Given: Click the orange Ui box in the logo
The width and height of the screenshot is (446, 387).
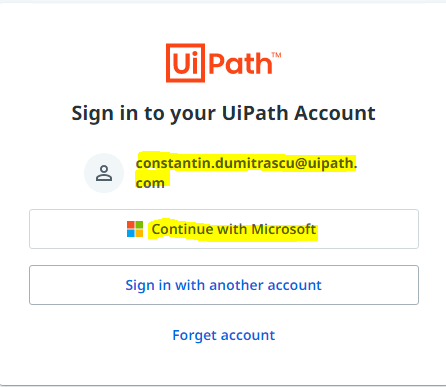Looking at the screenshot, I should 185,63.
